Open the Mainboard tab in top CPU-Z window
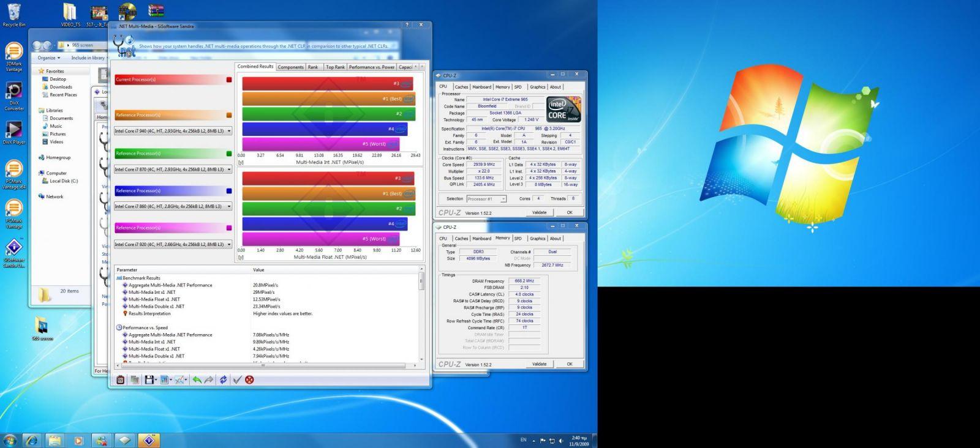The width and height of the screenshot is (980, 448). [481, 87]
